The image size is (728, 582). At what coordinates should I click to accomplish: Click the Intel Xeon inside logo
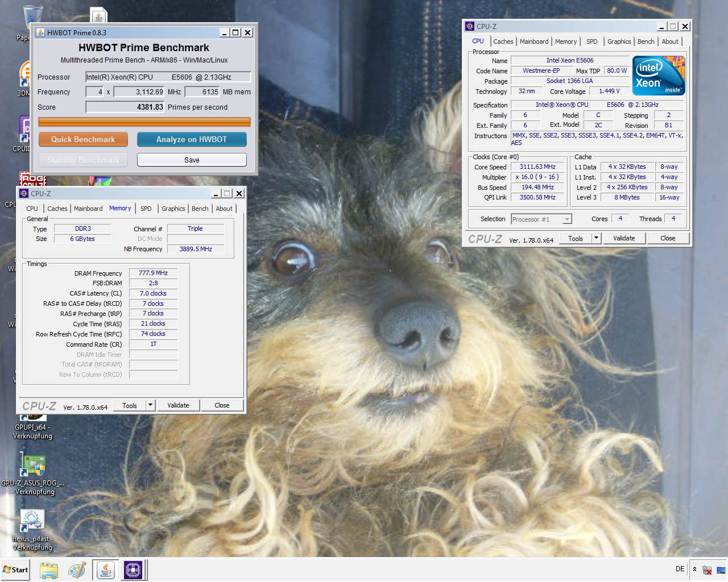click(x=659, y=76)
